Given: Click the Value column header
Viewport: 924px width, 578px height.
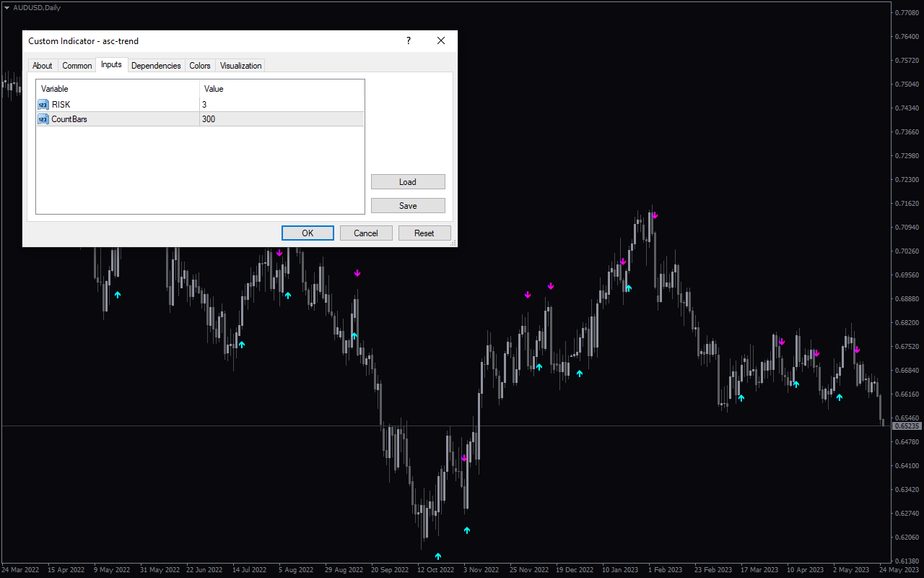Looking at the screenshot, I should [282, 89].
